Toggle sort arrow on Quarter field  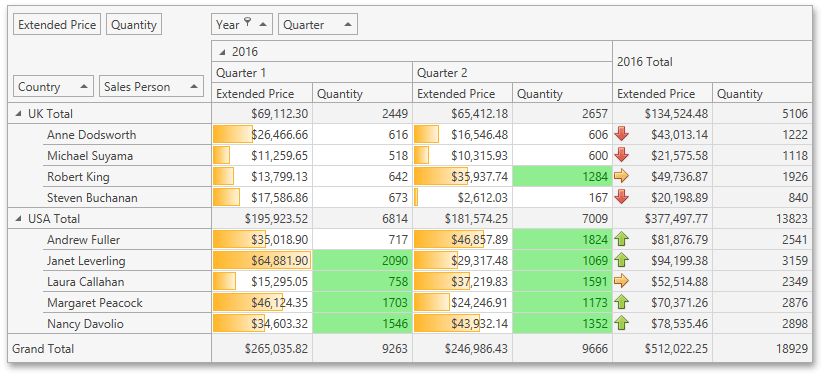point(348,25)
